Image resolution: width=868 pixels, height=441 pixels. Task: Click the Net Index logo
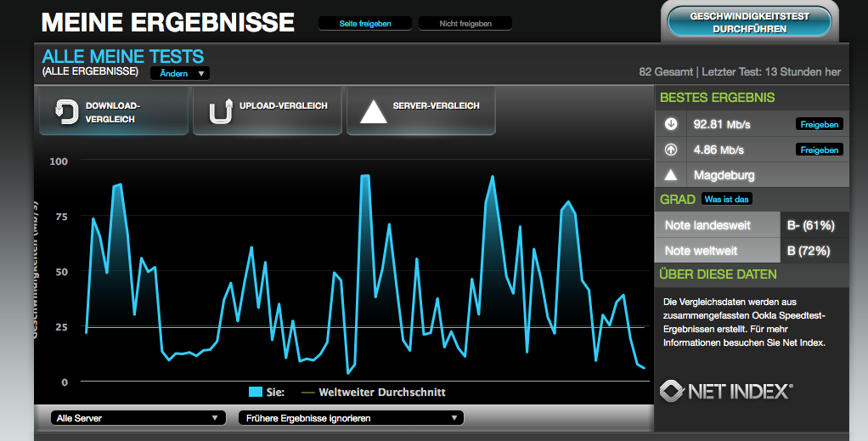point(726,391)
